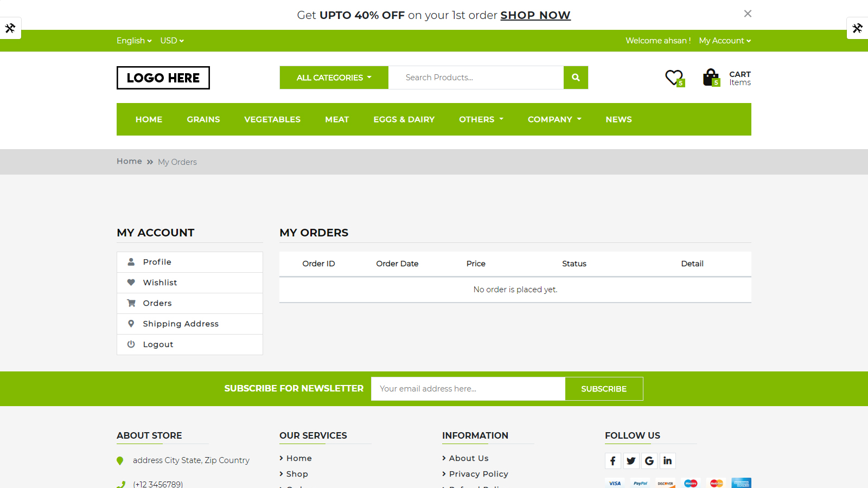Select the EGGS & DAIRY navigation item
Screen dimensions: 868x488
coord(404,119)
